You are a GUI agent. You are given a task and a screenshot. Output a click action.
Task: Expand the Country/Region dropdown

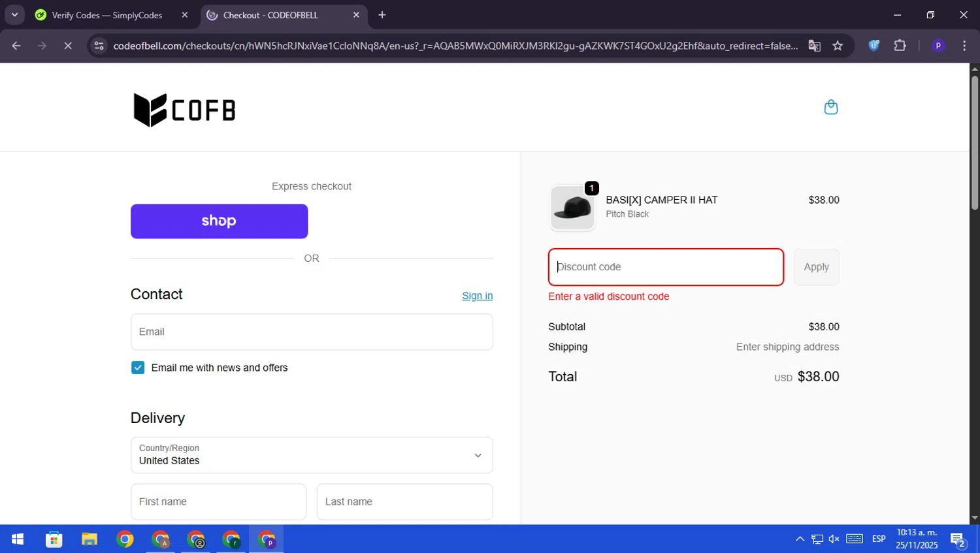312,455
